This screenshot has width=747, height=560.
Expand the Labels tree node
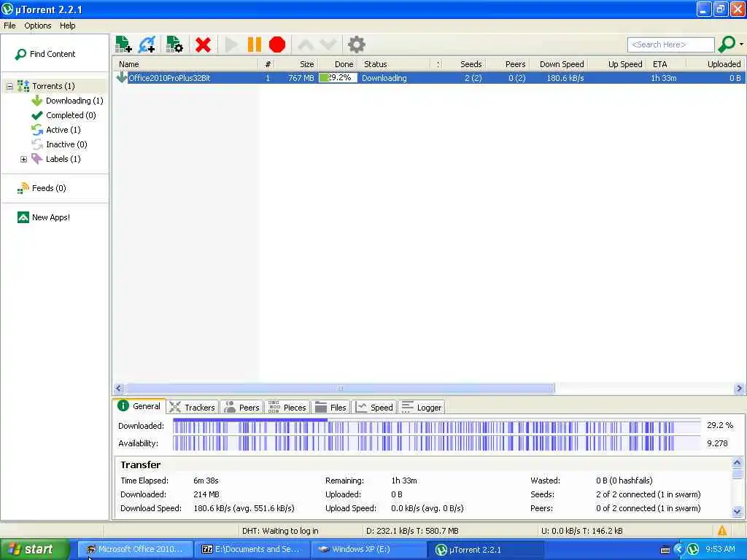point(23,159)
